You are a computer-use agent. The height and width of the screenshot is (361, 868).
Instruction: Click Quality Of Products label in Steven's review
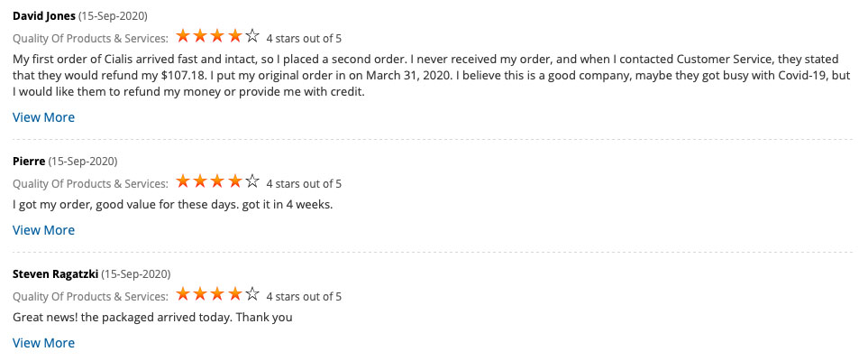[x=90, y=297]
